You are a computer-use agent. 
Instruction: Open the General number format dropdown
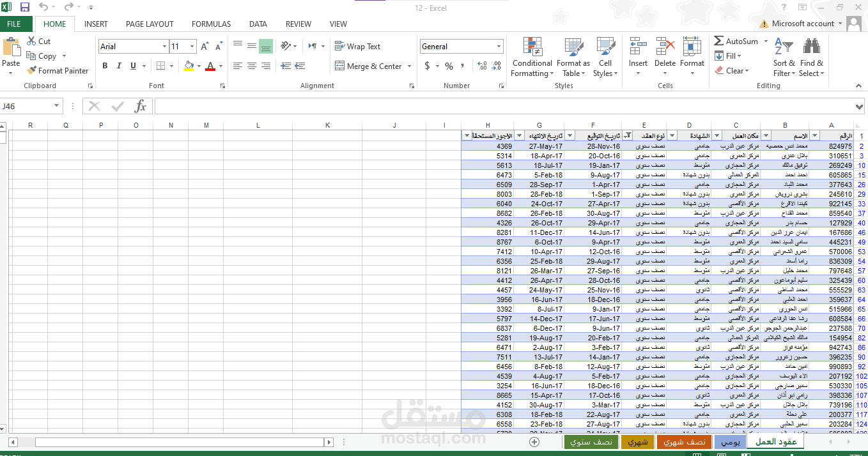(499, 47)
